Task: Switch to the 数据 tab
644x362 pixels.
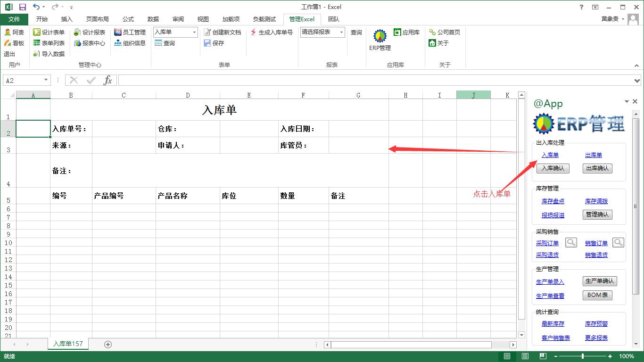Action: coord(153,19)
